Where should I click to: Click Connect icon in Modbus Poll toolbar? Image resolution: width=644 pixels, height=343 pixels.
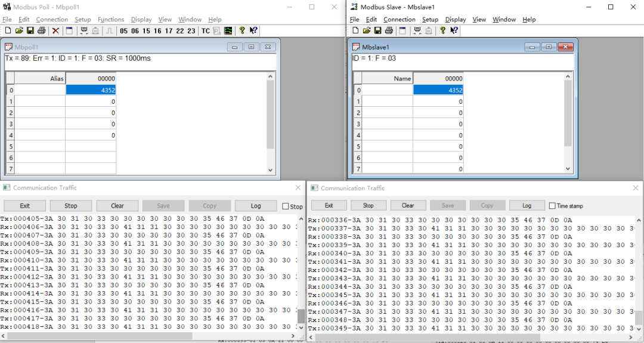click(84, 30)
